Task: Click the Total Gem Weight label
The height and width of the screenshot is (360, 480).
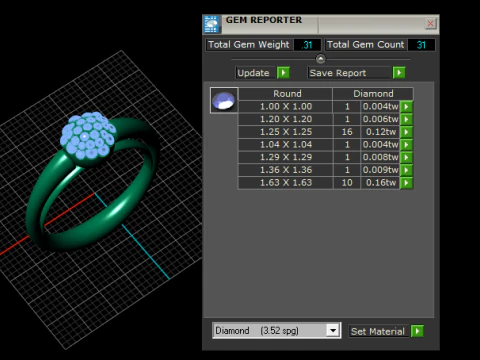Action: [249, 45]
